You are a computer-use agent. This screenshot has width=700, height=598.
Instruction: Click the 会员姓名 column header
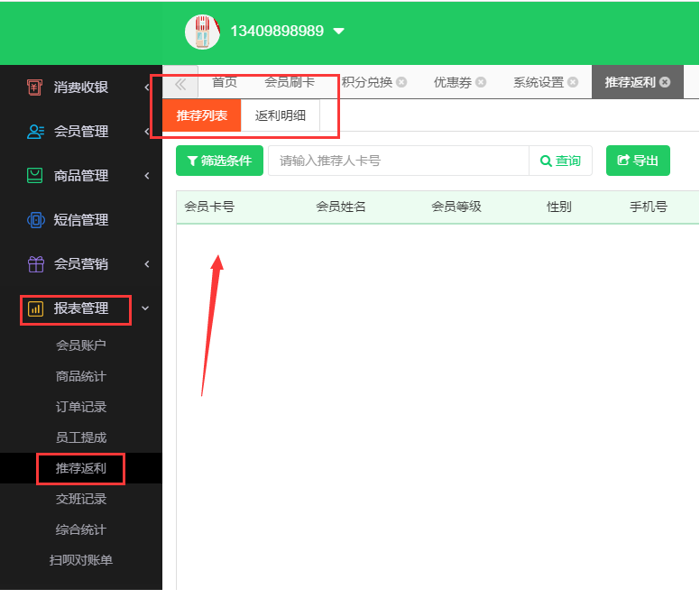pos(341,207)
